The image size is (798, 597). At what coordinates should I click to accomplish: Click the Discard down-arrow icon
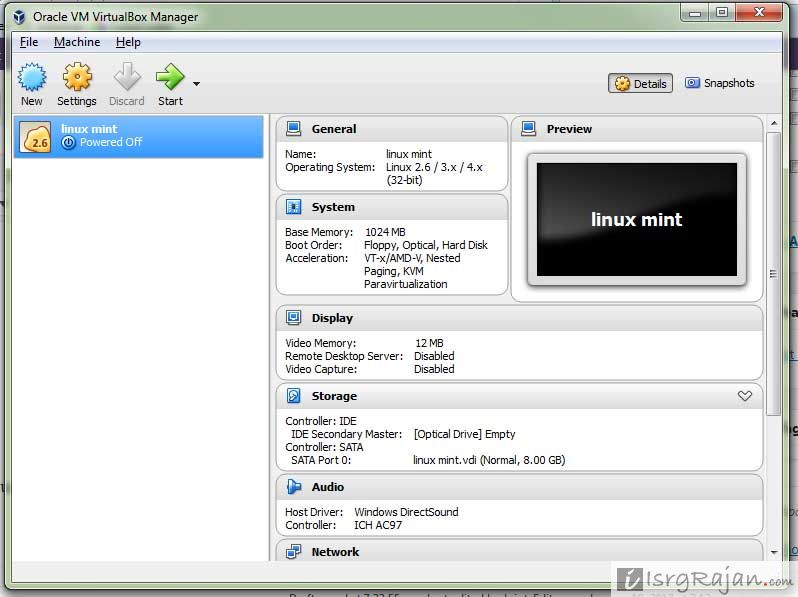tap(127, 77)
